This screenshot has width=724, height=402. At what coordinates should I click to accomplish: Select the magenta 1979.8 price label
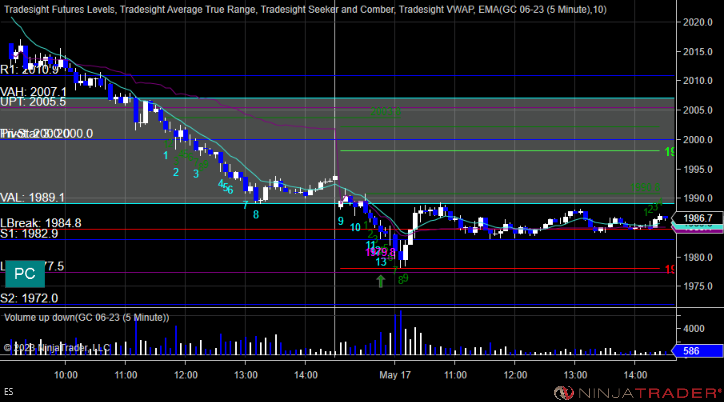point(380,252)
